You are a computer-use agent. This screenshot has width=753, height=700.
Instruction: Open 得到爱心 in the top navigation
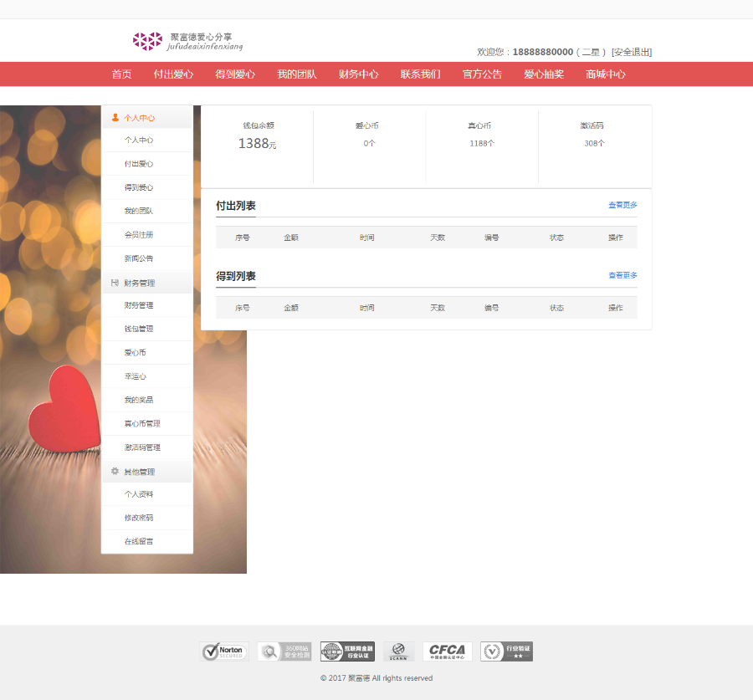(x=235, y=74)
